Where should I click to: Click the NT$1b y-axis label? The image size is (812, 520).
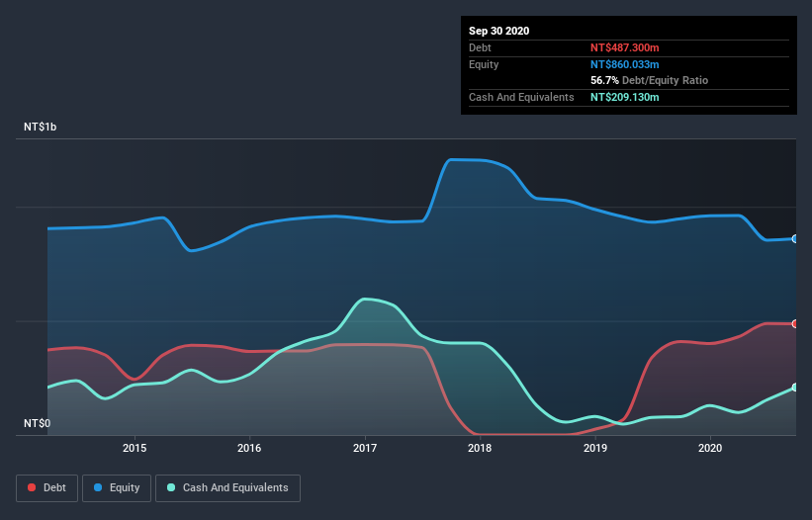[x=40, y=127]
